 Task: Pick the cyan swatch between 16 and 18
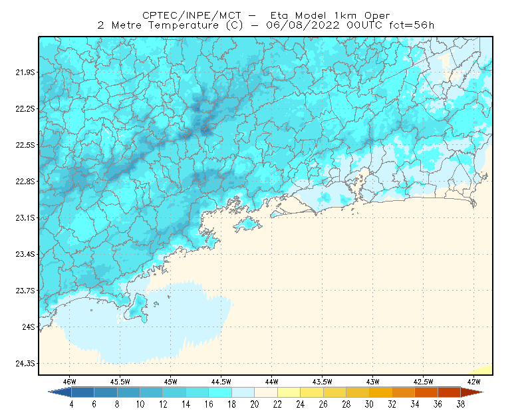tap(220, 392)
